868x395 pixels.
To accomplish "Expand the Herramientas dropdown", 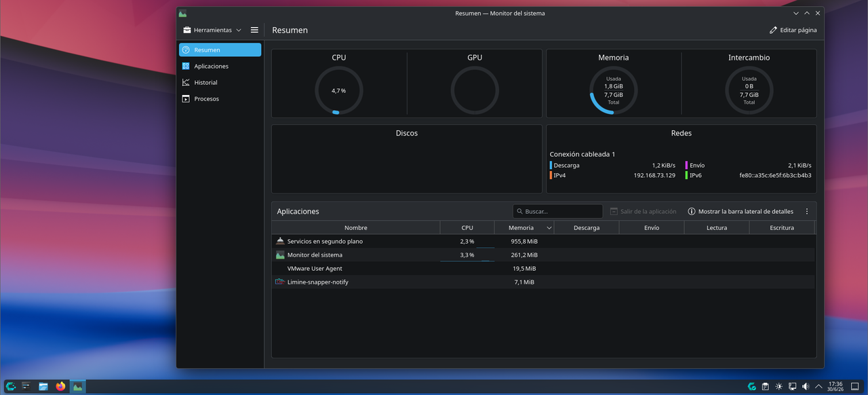I will coord(212,30).
